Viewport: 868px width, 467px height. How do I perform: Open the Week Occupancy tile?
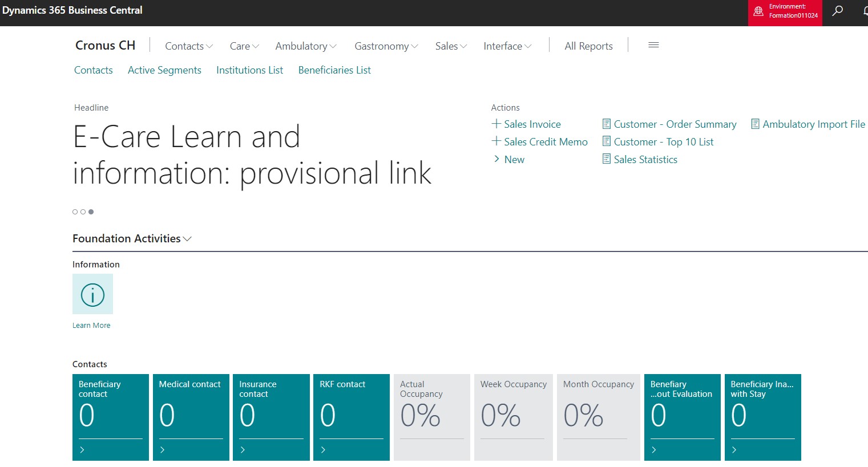514,417
